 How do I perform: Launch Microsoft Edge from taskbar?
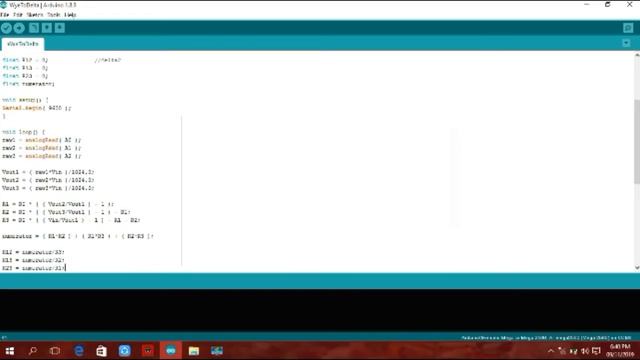pos(79,351)
